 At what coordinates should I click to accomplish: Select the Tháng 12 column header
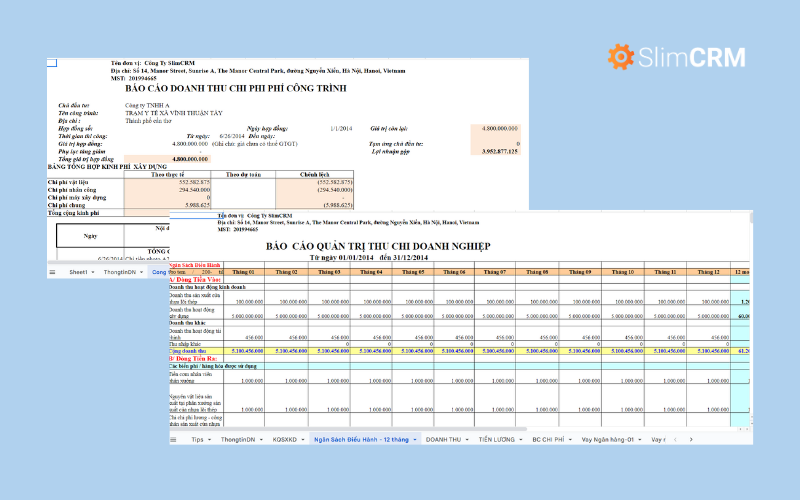(x=709, y=272)
